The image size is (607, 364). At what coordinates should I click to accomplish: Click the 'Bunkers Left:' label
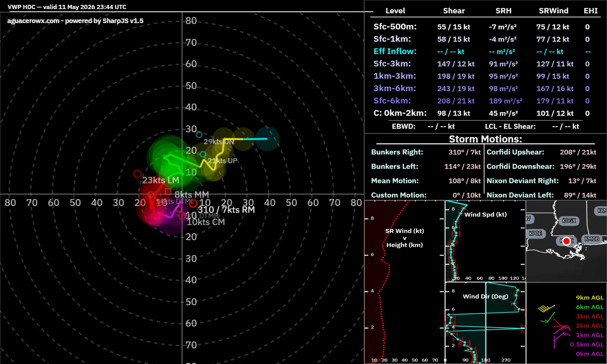395,166
